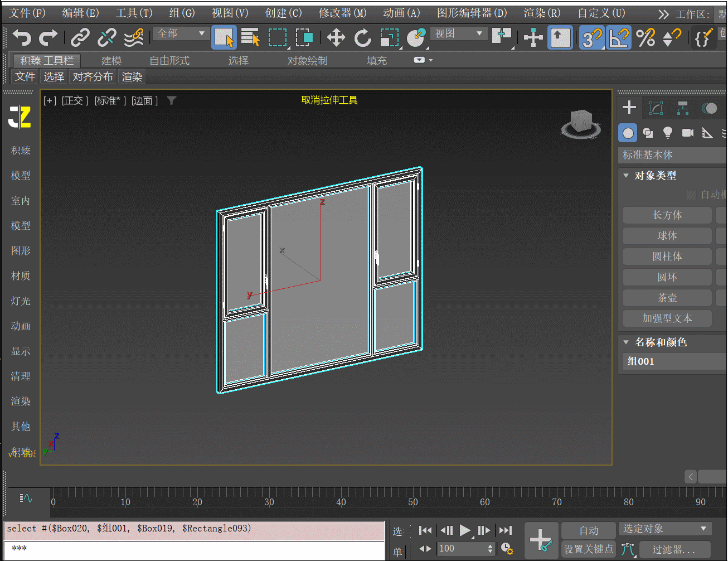728x561 pixels.
Task: Toggle Key Mode arrows beside frame field
Action: (425, 549)
